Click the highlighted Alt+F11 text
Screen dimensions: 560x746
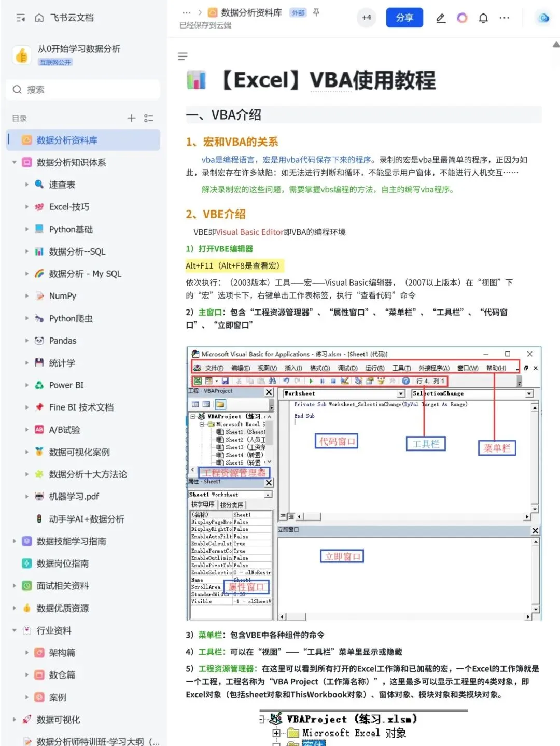tap(234, 265)
